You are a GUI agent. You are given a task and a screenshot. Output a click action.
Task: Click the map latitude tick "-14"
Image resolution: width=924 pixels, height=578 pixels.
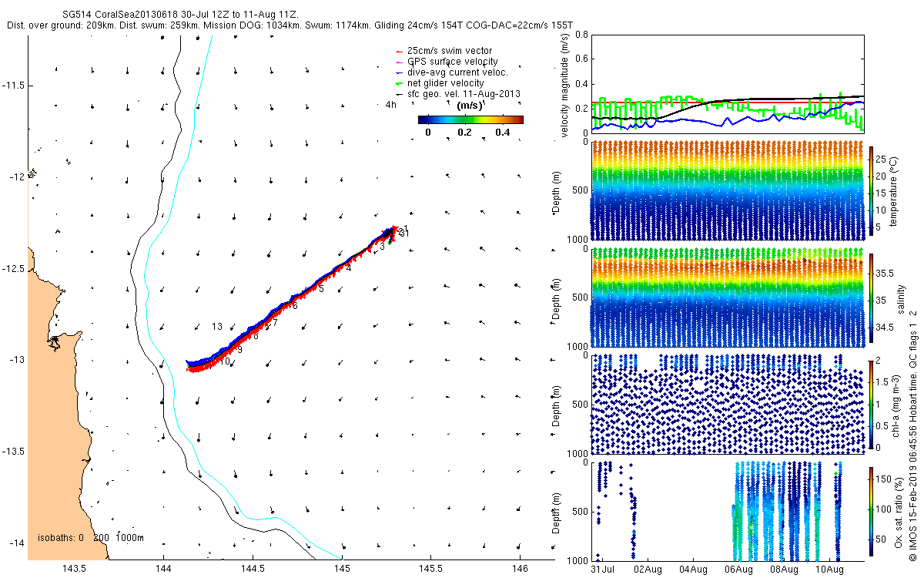18,543
